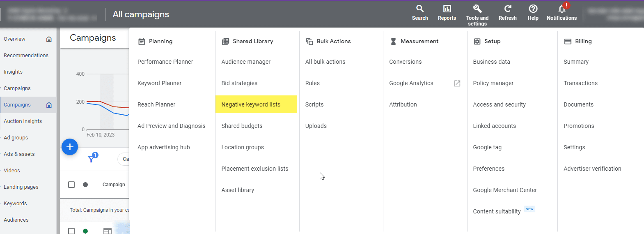Open Google tag setup
The height and width of the screenshot is (234, 644).
pyautogui.click(x=487, y=147)
